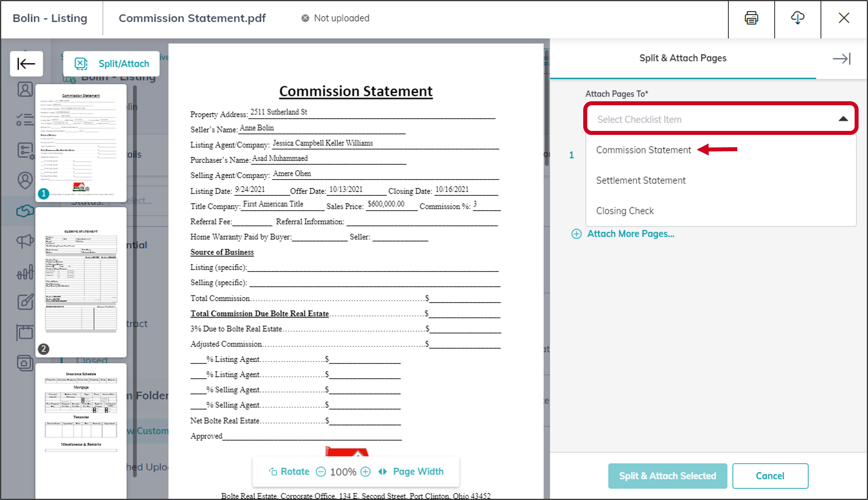Click the Title Company First American Title
The image size is (868, 500).
273,204
